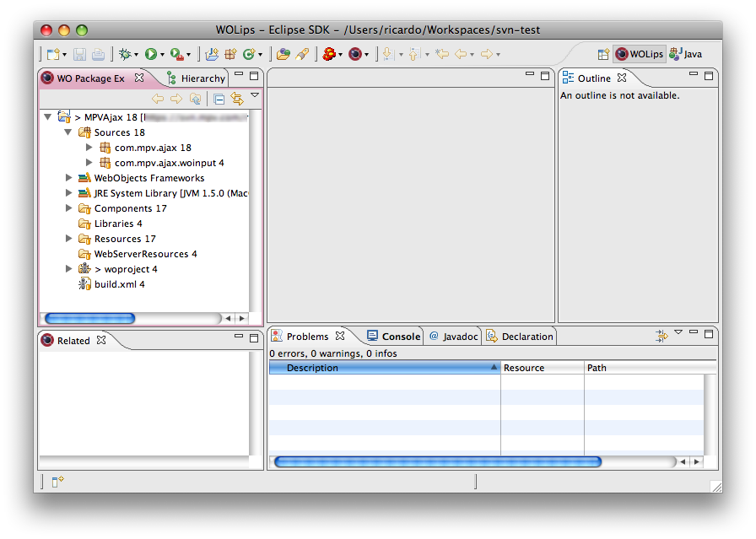Navigate Forward using the main toolbar arrow
Screen dimensions: 756x539
487,54
